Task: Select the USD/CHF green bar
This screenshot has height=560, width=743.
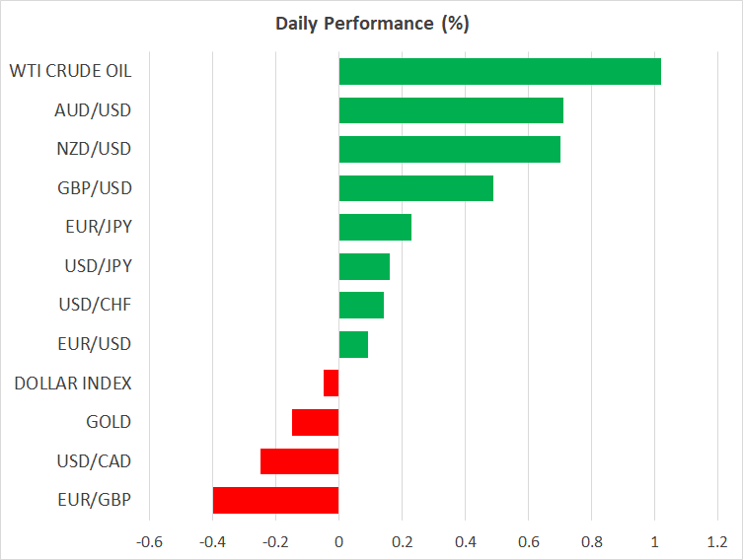Action: [x=361, y=306]
